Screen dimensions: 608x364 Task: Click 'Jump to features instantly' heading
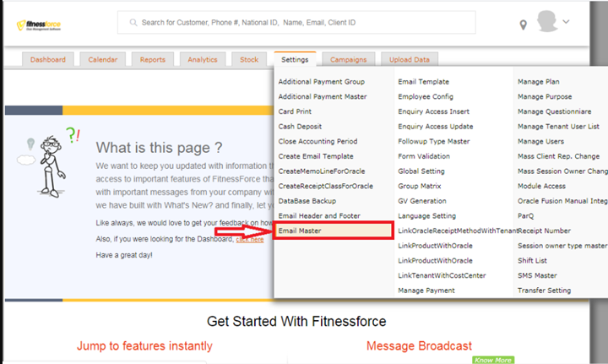pos(144,345)
